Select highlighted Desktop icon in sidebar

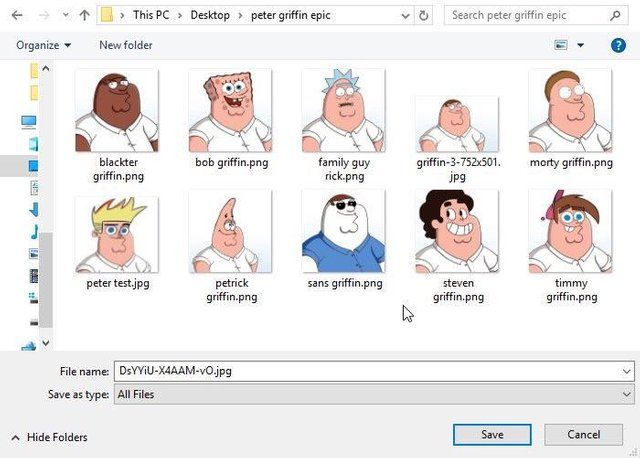(x=33, y=166)
